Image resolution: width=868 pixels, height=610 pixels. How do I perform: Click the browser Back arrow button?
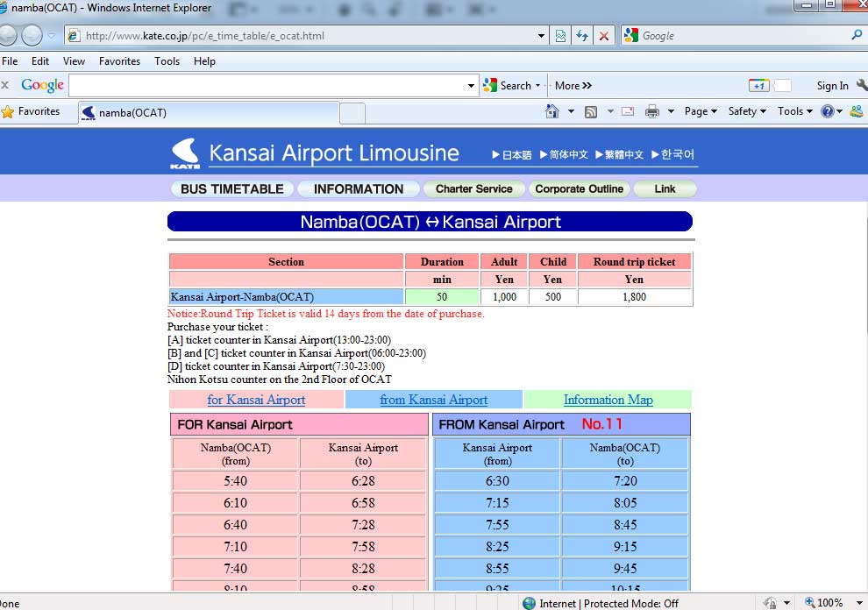point(7,35)
